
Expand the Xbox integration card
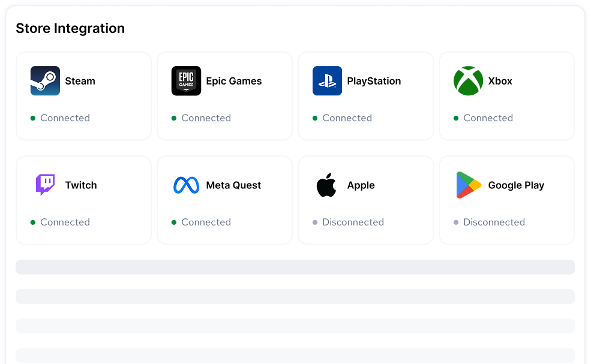click(x=506, y=96)
